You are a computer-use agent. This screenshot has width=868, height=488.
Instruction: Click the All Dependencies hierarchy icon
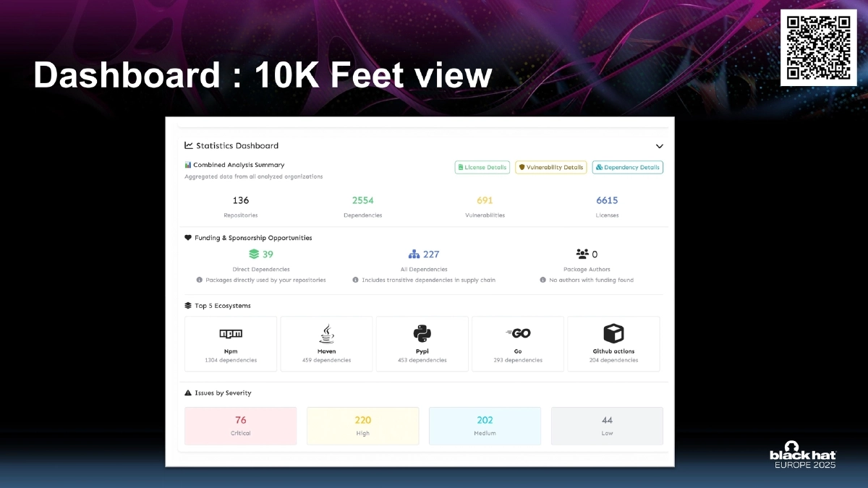pos(414,254)
